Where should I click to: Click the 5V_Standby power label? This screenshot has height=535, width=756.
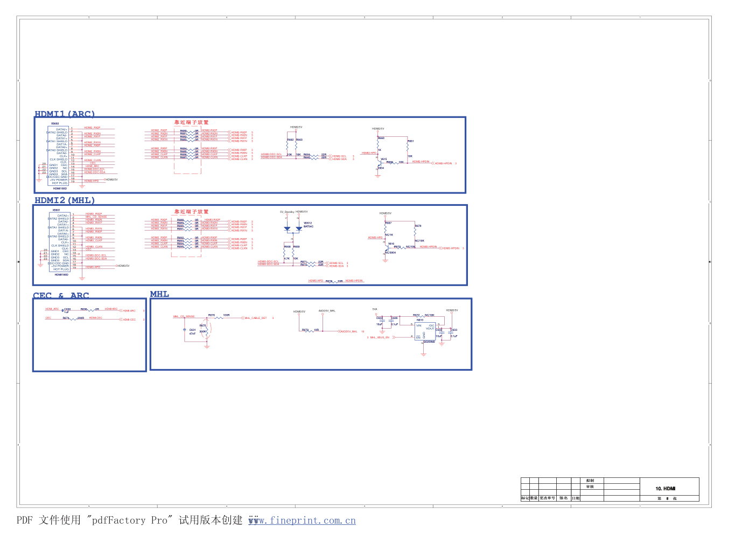click(286, 212)
